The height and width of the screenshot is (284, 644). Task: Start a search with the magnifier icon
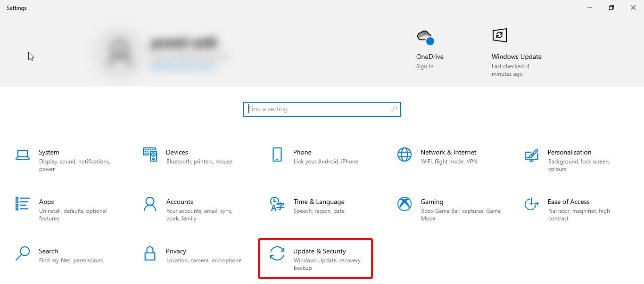[394, 109]
